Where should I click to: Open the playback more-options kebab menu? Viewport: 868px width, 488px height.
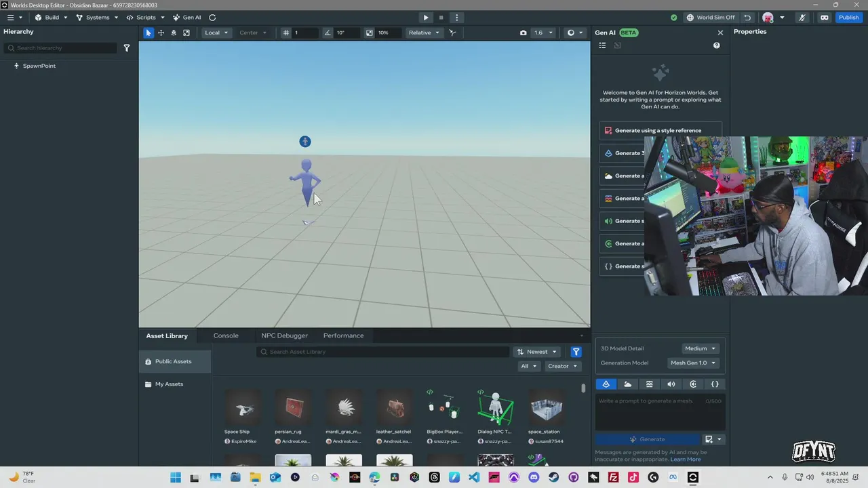456,18
